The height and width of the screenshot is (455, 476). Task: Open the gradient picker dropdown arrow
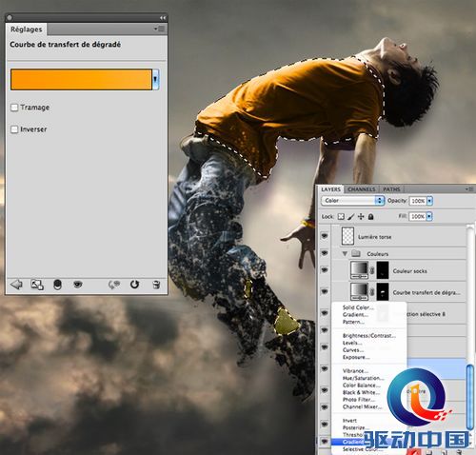pos(155,79)
